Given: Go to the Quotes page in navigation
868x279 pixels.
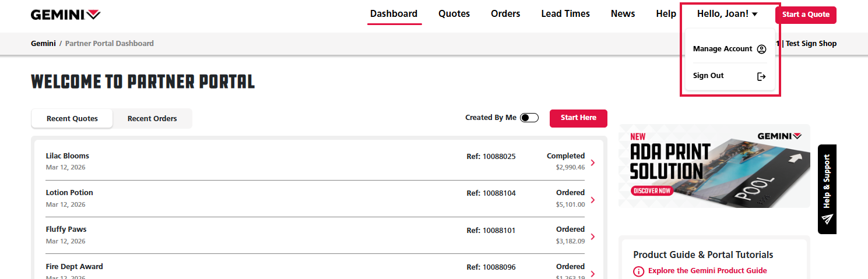Looking at the screenshot, I should tap(454, 14).
